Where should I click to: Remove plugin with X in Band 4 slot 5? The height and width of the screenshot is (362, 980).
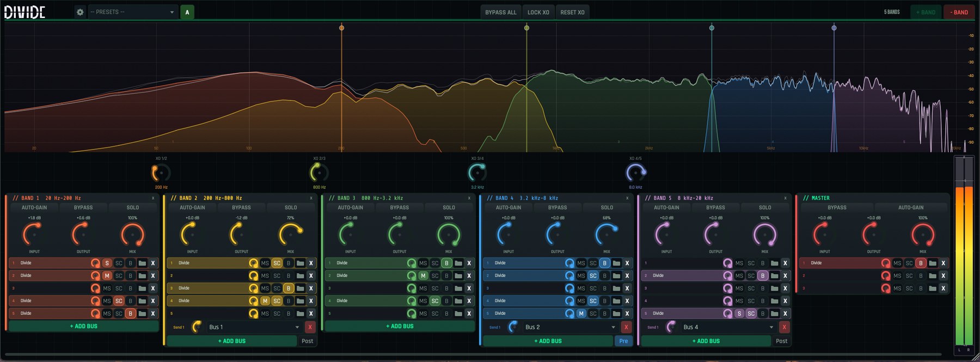[x=627, y=314]
